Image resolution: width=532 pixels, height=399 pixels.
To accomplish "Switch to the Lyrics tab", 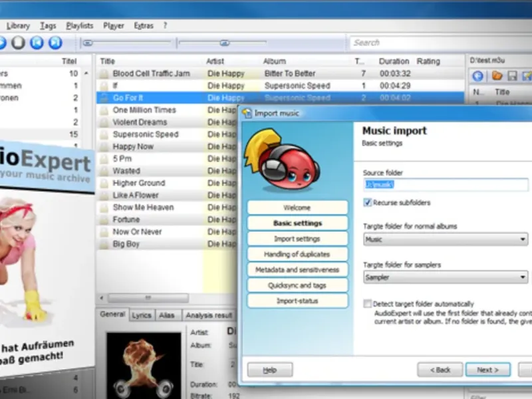I will [142, 315].
